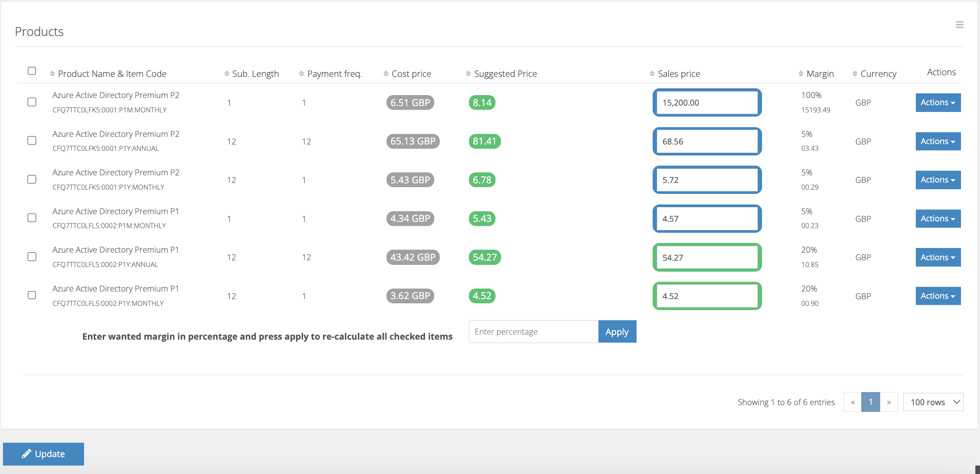Click the 3.62 GBP cost price badge
This screenshot has width=980, height=474.
click(x=410, y=296)
